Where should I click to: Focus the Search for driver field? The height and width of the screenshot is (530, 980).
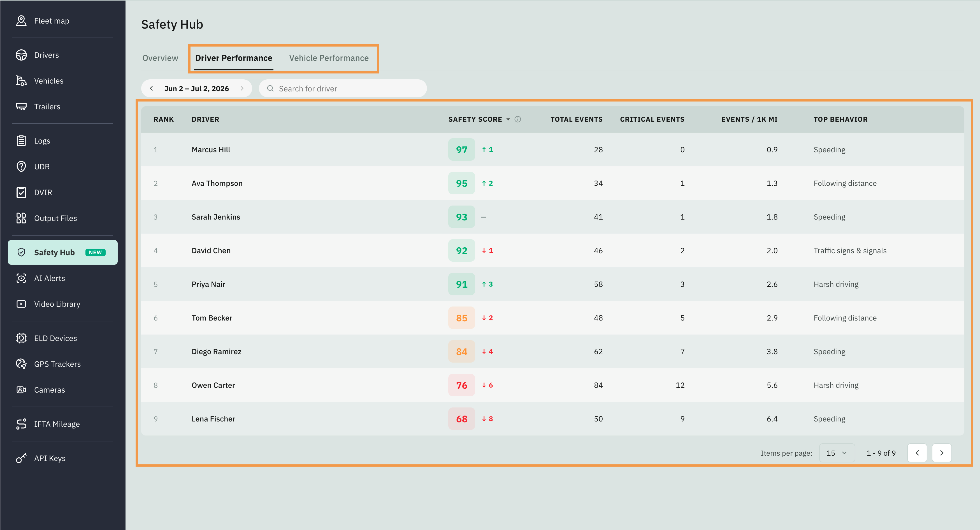pos(342,88)
